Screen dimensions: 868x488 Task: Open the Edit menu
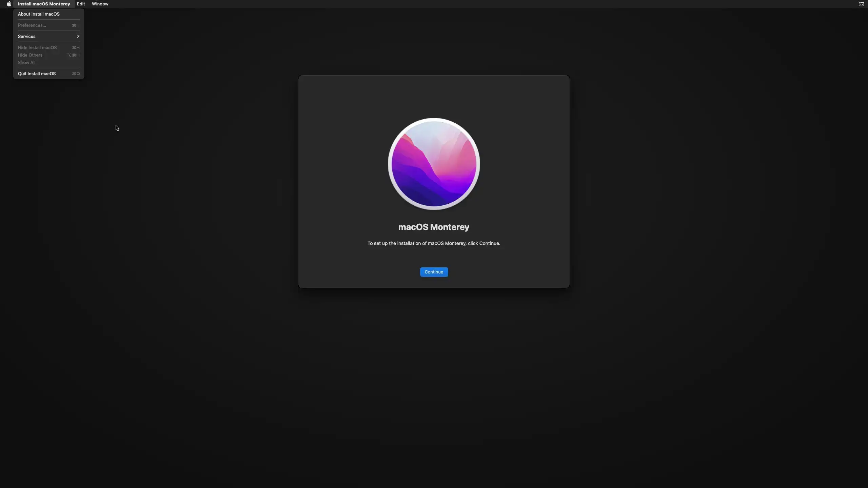coord(81,4)
